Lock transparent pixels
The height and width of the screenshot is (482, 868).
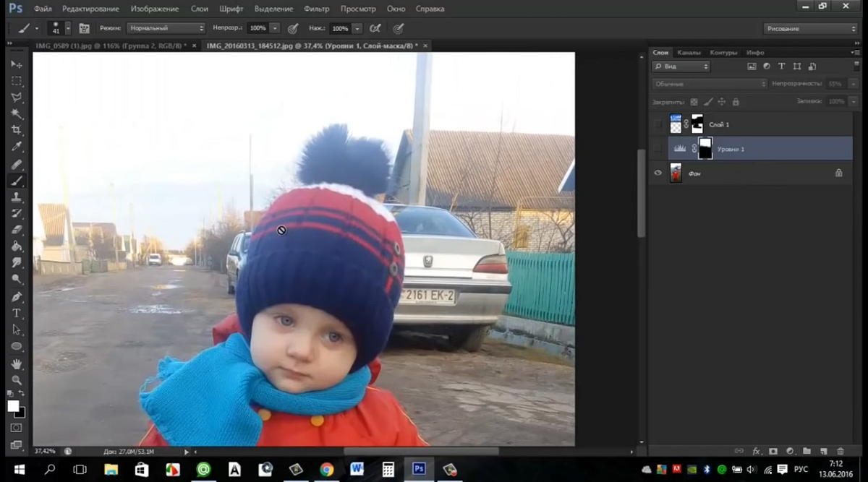point(694,102)
